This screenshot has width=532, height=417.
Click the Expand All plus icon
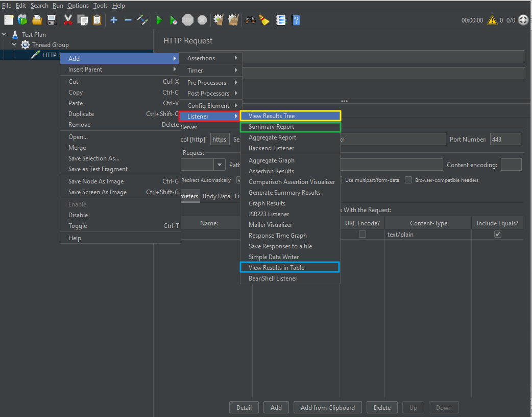tap(114, 20)
